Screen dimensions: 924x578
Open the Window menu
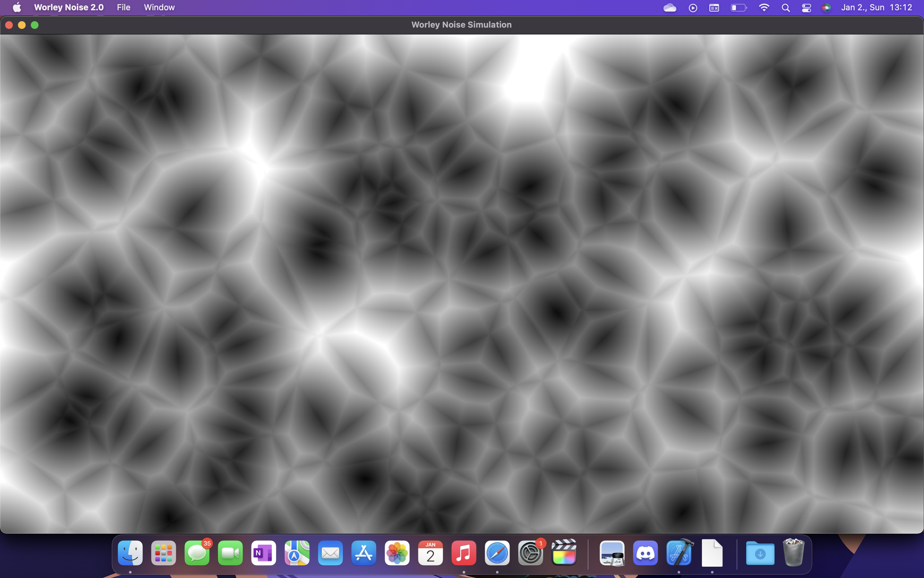(x=159, y=8)
